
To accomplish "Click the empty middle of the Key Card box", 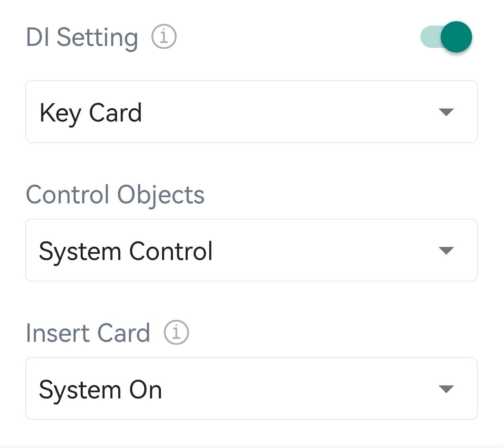I will pos(290,112).
